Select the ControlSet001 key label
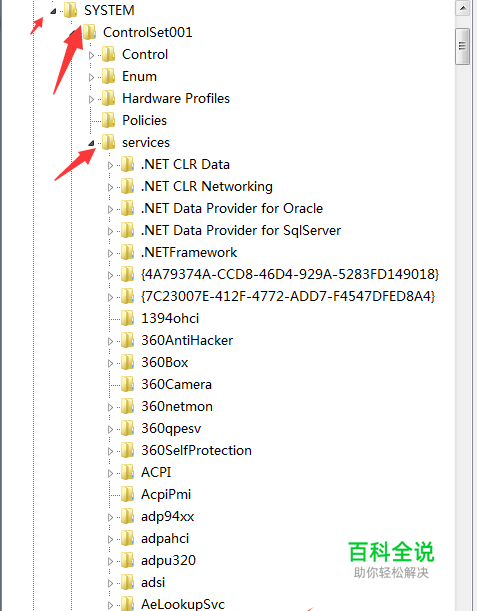Screen dimensions: 477x611 (148, 32)
